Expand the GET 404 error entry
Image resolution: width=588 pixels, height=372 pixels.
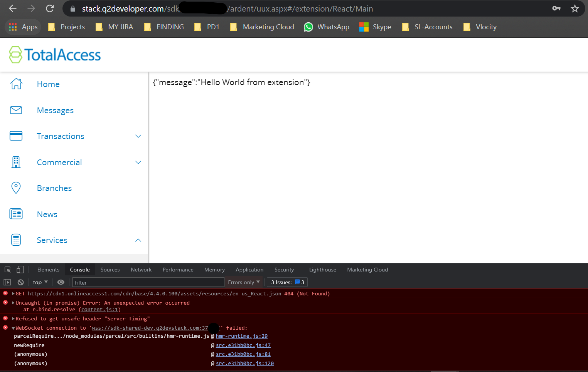(x=13, y=293)
